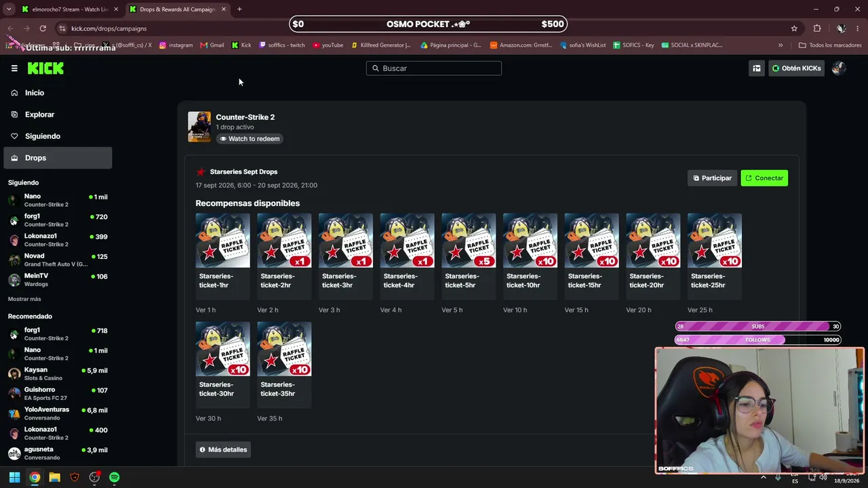Select the Starseries-ticket-35hr reward thumbnail
868x488 pixels.
[284, 349]
